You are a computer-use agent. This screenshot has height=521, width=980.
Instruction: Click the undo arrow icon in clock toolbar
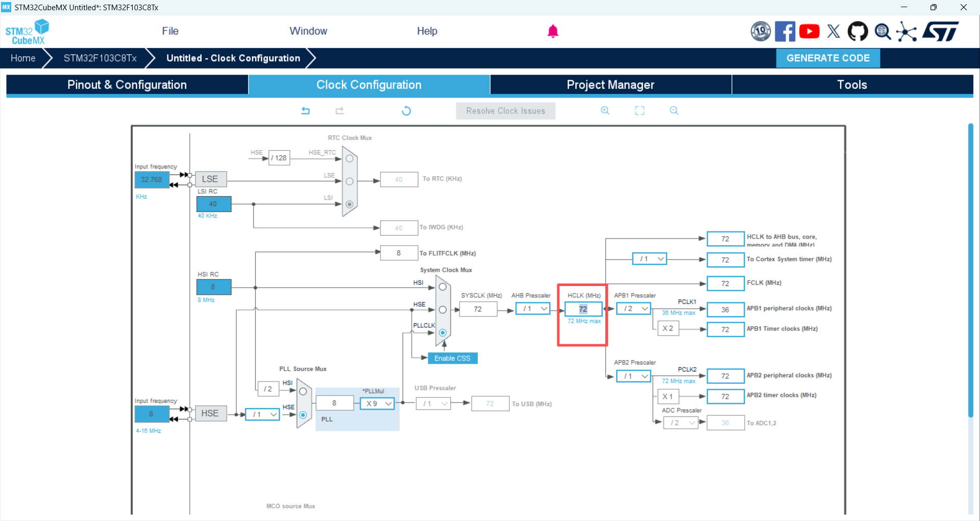click(x=305, y=110)
